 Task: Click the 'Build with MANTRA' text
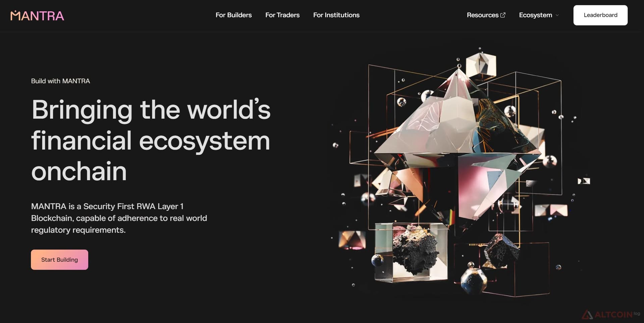click(x=60, y=81)
